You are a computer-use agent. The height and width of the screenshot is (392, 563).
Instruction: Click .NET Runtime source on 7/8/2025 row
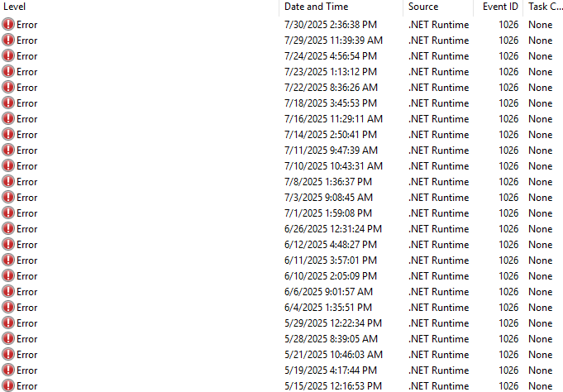438,182
